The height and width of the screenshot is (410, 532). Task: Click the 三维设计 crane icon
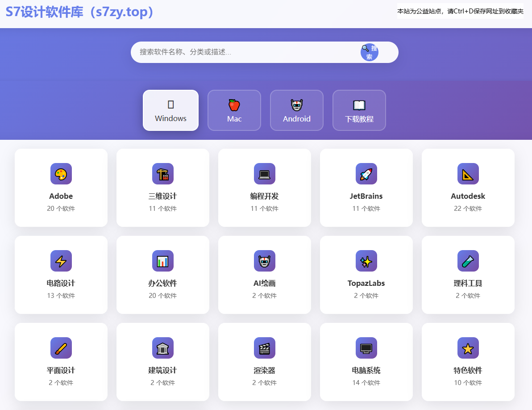(163, 174)
